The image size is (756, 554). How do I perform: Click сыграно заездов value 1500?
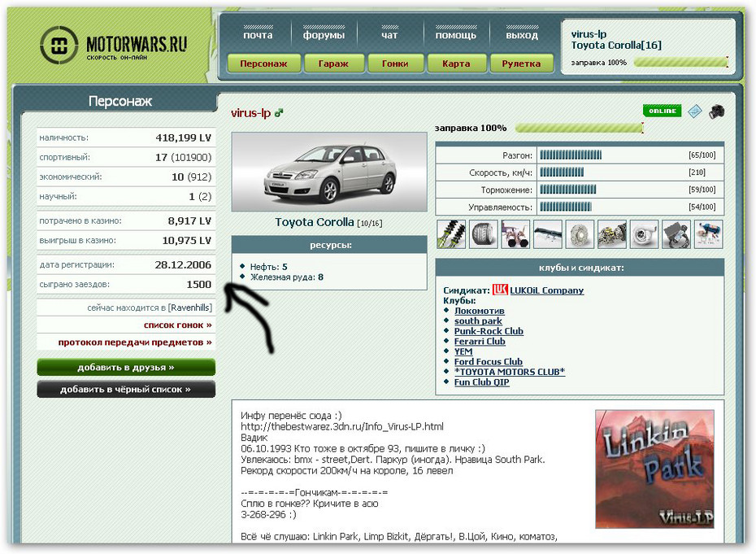[x=198, y=285]
